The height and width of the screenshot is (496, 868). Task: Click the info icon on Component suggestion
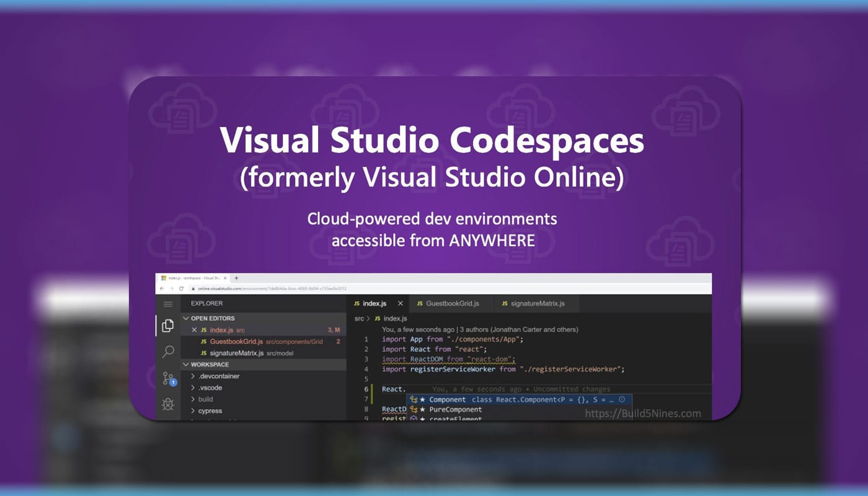pyautogui.click(x=622, y=400)
